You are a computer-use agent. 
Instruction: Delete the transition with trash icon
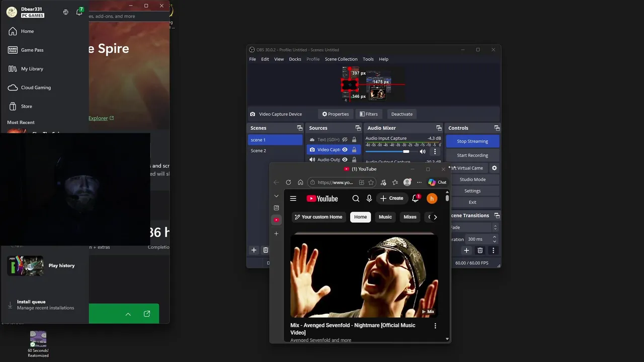[480, 250]
